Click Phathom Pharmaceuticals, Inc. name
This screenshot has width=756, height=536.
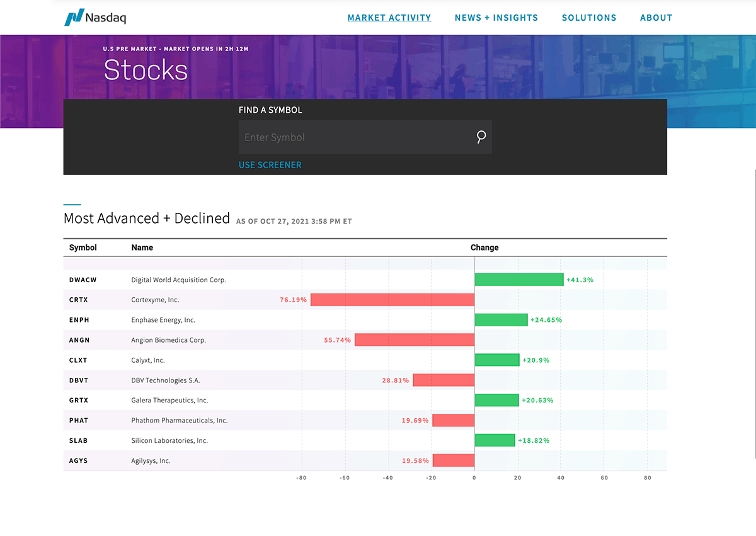pyautogui.click(x=180, y=420)
